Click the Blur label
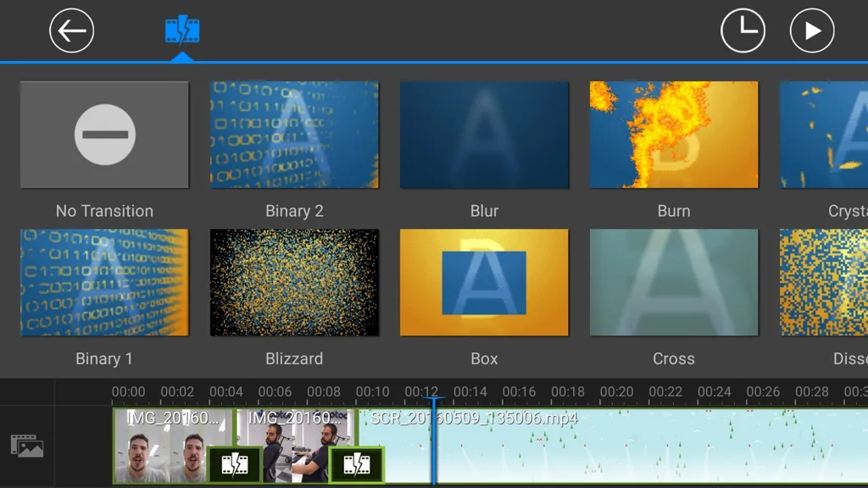The width and height of the screenshot is (868, 488). 484,211
